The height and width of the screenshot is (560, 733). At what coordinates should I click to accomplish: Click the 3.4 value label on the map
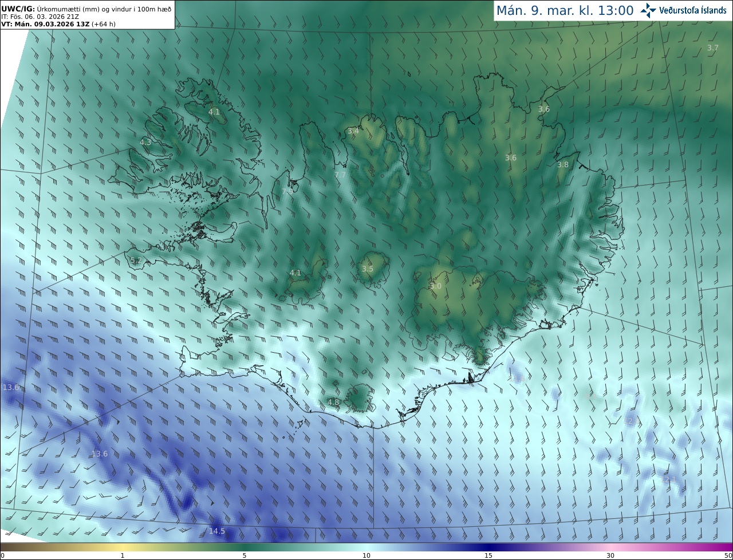(x=353, y=131)
